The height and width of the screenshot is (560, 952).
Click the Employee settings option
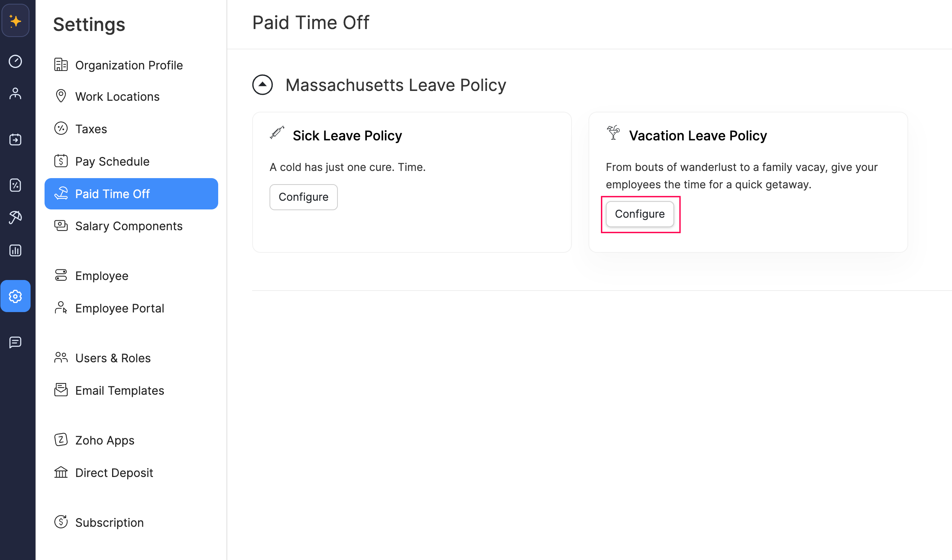pyautogui.click(x=101, y=275)
